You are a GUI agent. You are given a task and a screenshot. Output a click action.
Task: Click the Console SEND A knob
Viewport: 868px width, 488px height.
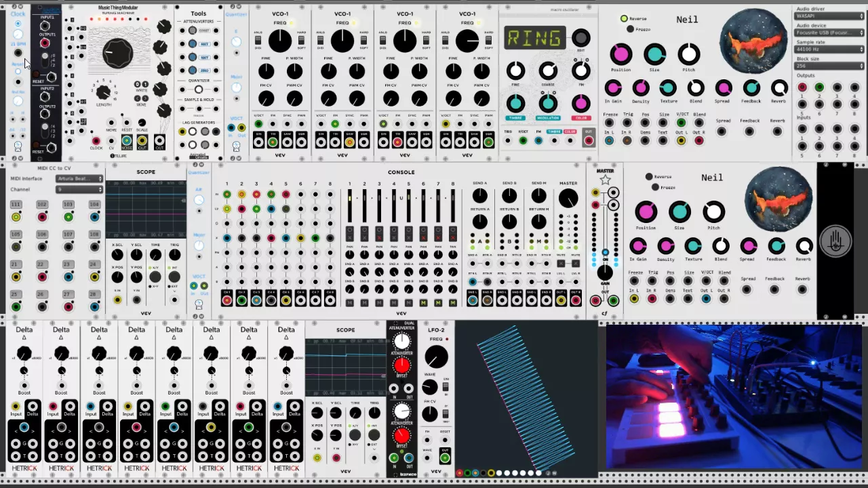click(x=479, y=196)
